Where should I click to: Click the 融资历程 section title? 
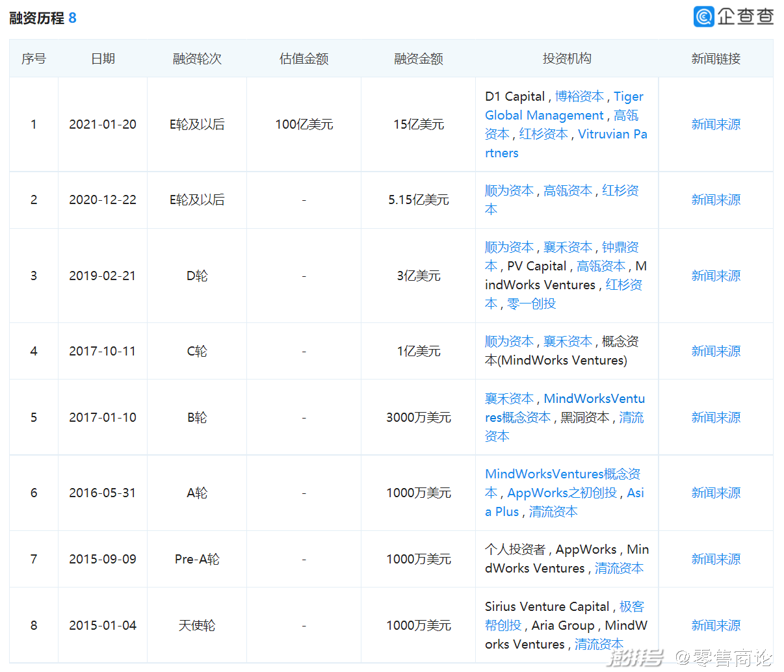pos(36,18)
